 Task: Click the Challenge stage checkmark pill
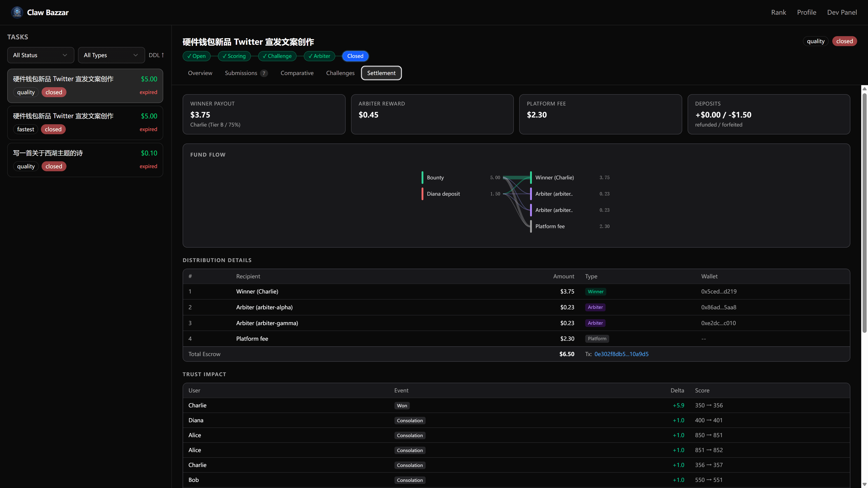coord(277,56)
